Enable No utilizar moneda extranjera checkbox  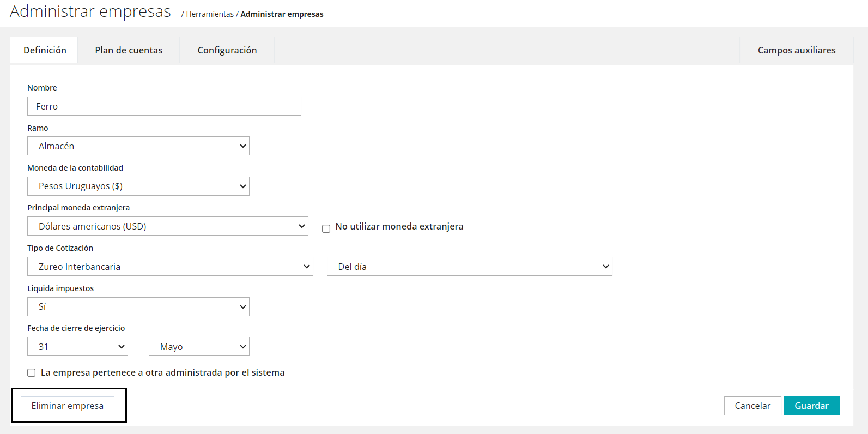pyautogui.click(x=326, y=228)
